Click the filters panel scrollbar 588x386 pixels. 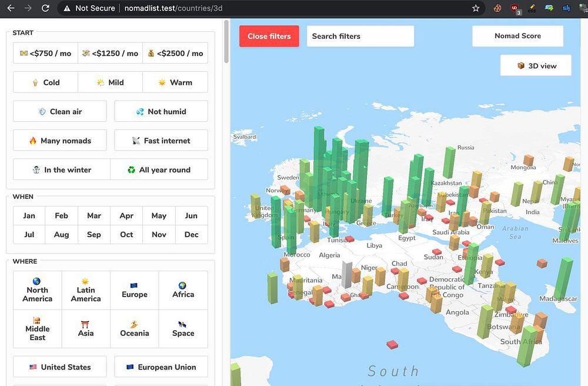point(226,42)
